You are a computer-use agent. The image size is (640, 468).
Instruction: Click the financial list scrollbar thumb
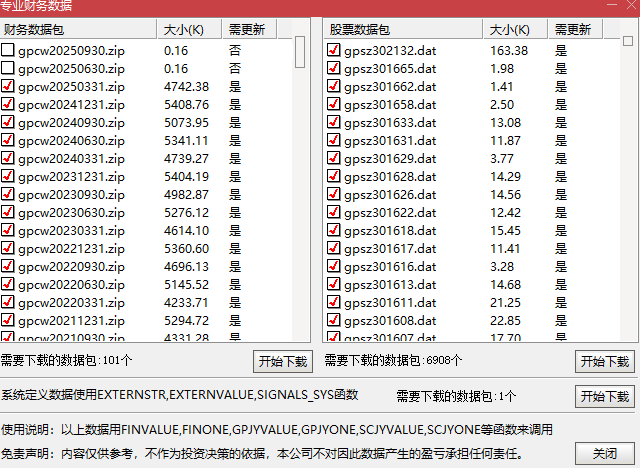pos(300,52)
